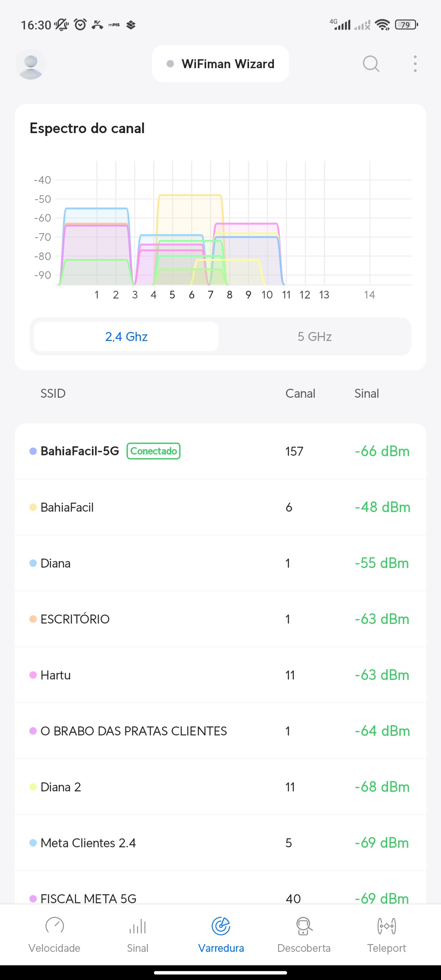441x980 pixels.
Task: Sort networks by Sinal column
Action: point(366,393)
